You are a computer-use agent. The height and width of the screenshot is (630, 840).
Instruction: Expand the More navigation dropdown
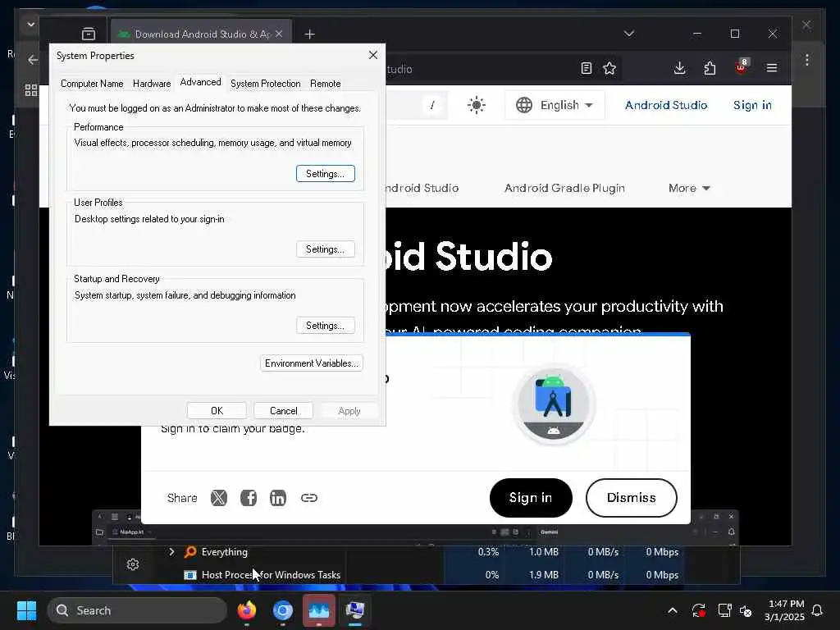[689, 188]
